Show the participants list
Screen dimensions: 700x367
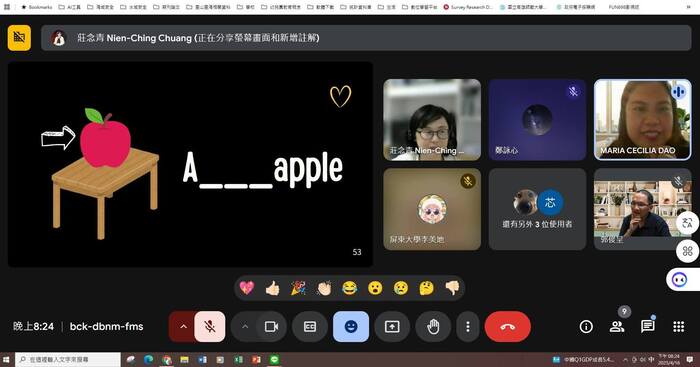click(x=617, y=327)
